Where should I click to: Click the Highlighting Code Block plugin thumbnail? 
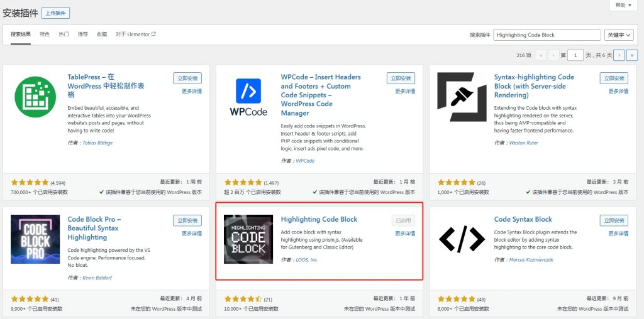point(248,239)
